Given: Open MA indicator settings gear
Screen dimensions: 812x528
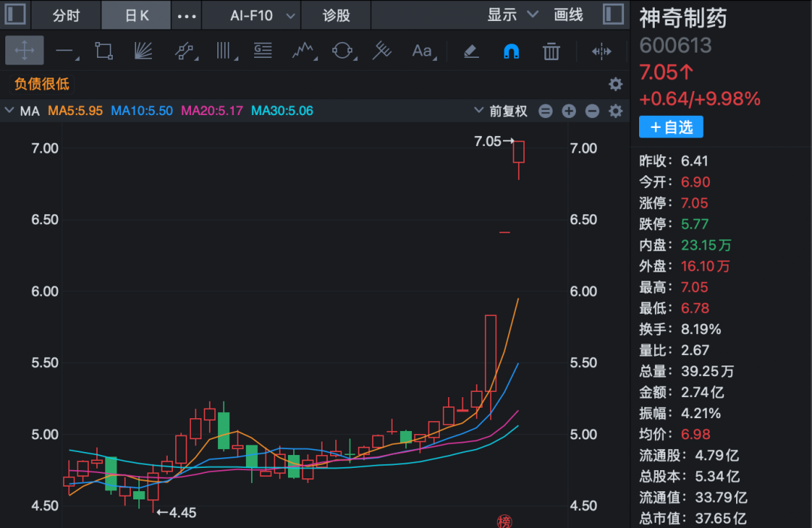Looking at the screenshot, I should pos(615,111).
